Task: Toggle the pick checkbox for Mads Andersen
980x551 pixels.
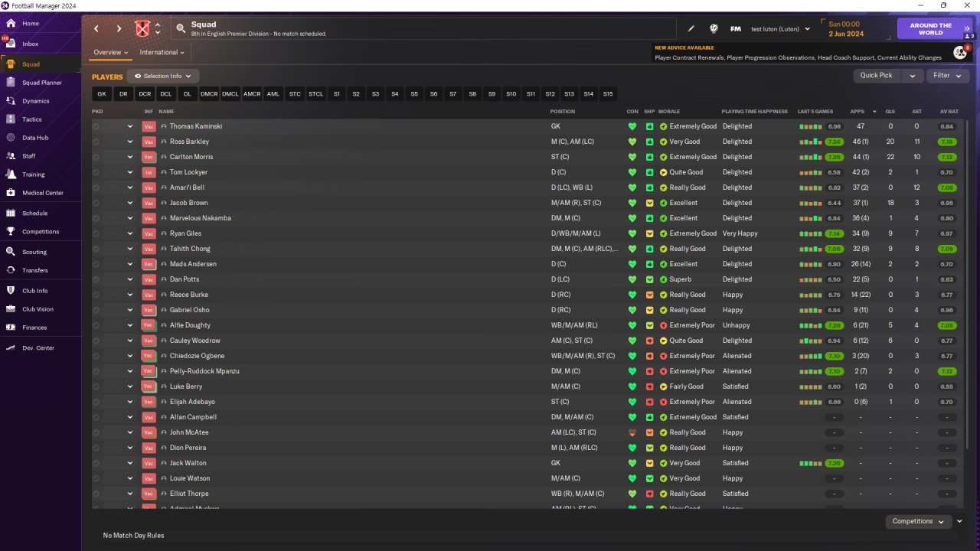Action: point(96,264)
